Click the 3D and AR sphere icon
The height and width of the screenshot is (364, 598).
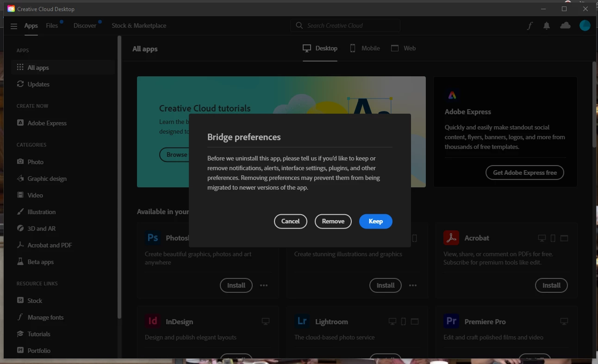click(20, 228)
